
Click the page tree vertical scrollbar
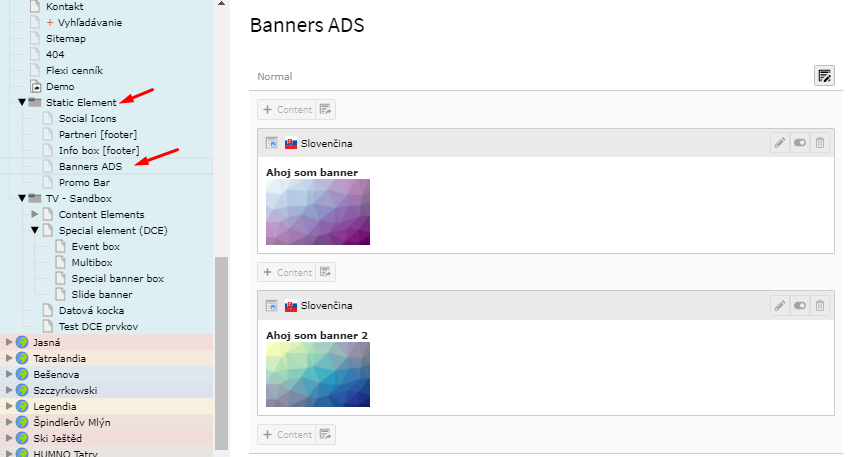point(222,350)
